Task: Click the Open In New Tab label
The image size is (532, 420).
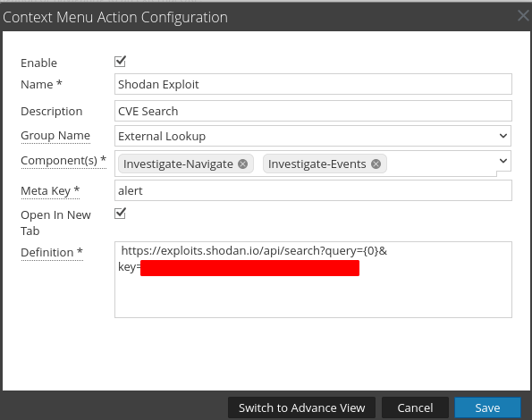Action: point(55,223)
